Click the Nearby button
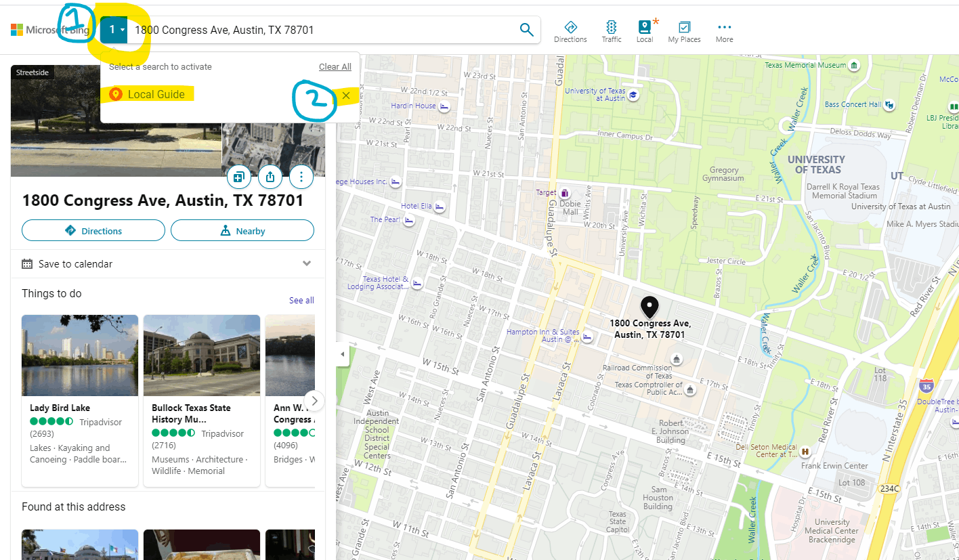 [x=242, y=231]
